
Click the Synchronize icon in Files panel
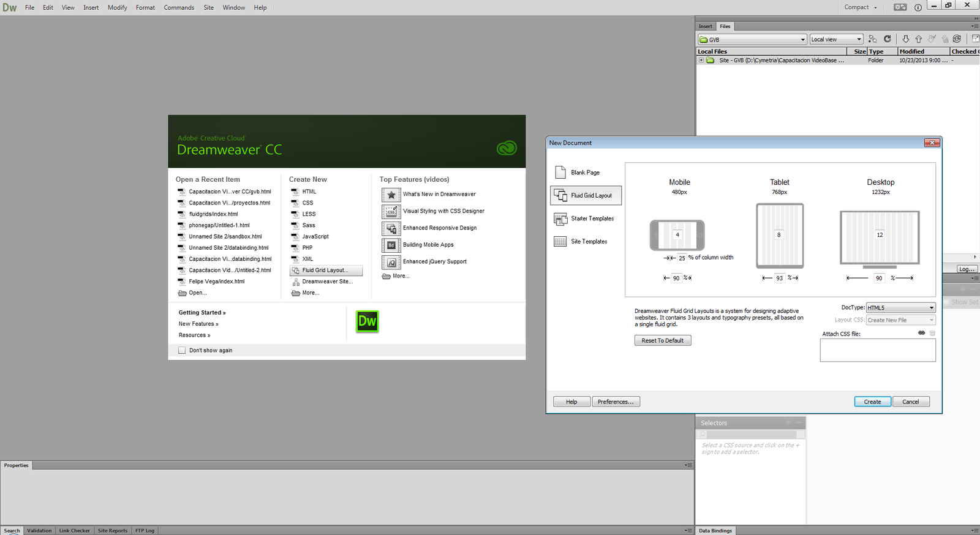click(x=957, y=39)
